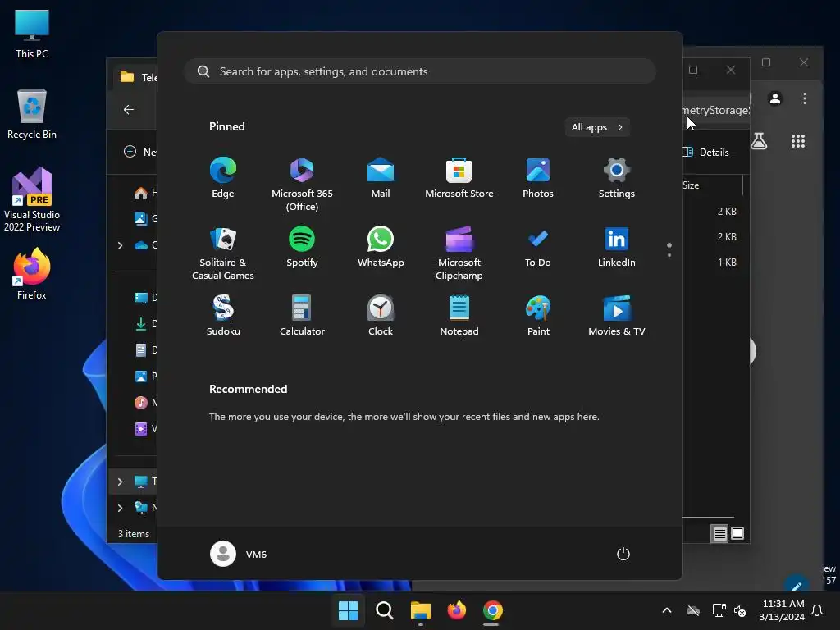
Task: Open Solitaire & Casual Games
Action: click(x=223, y=253)
